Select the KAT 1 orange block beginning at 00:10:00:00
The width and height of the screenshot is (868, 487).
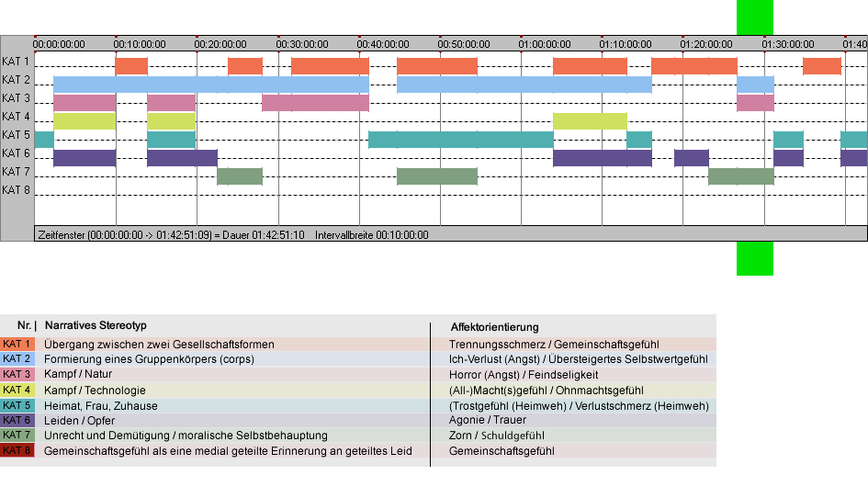pyautogui.click(x=131, y=66)
